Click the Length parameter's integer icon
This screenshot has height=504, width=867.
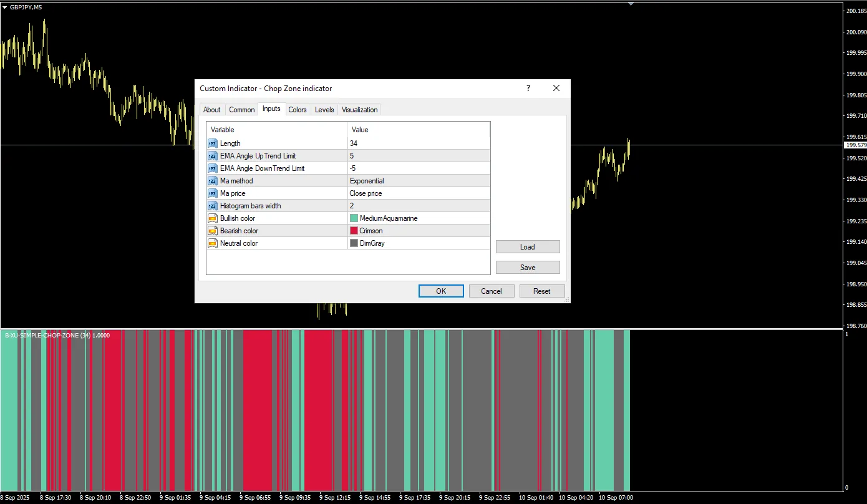coord(213,143)
